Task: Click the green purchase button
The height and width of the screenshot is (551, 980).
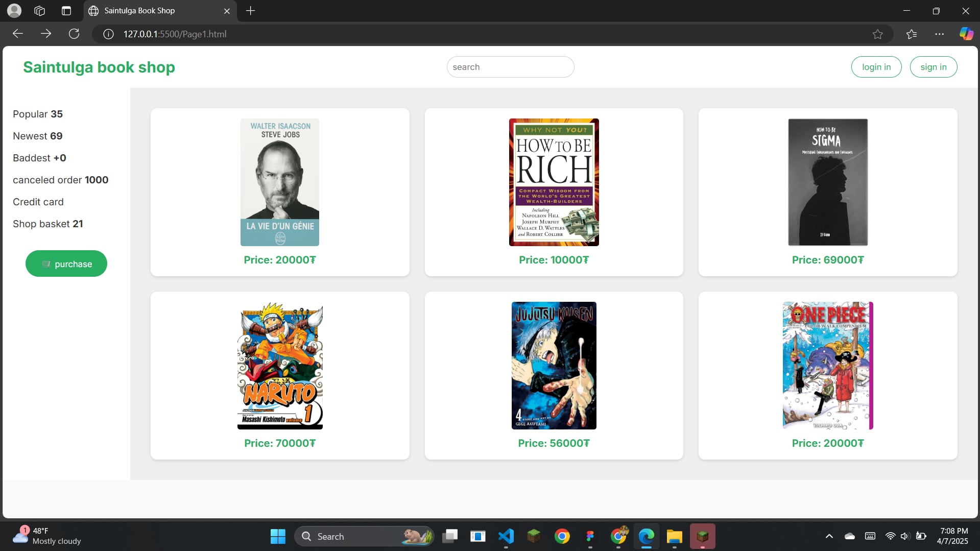Action: coord(66,263)
